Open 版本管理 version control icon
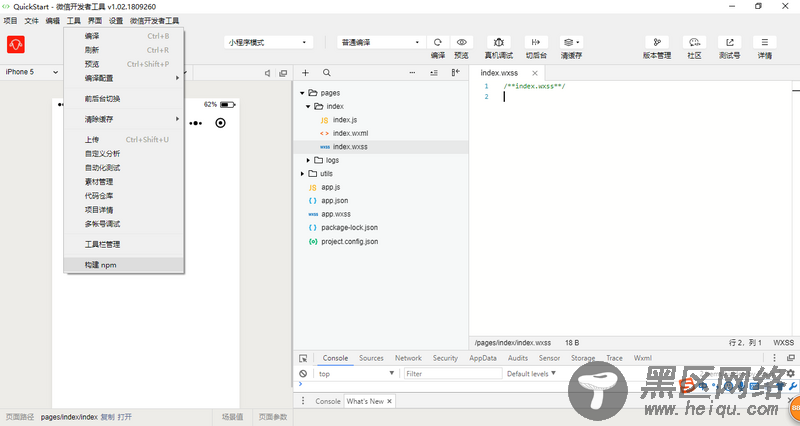The image size is (800, 426). coord(657,42)
